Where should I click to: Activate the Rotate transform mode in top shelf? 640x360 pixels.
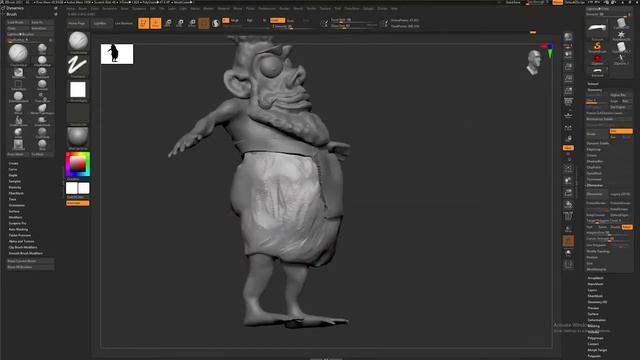pyautogui.click(x=192, y=23)
